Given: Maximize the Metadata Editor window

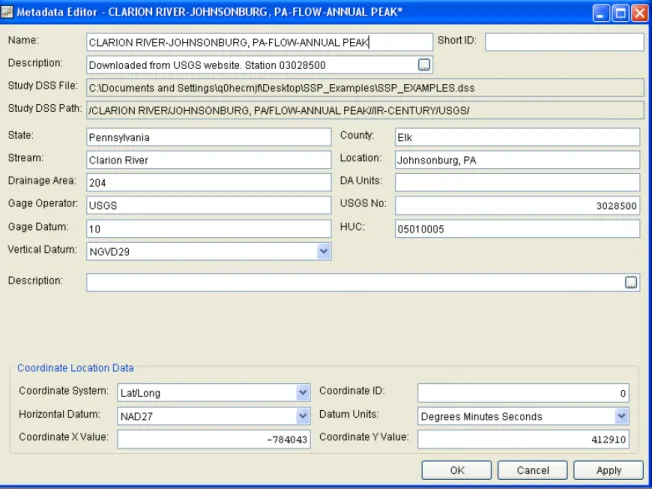Looking at the screenshot, I should [620, 13].
